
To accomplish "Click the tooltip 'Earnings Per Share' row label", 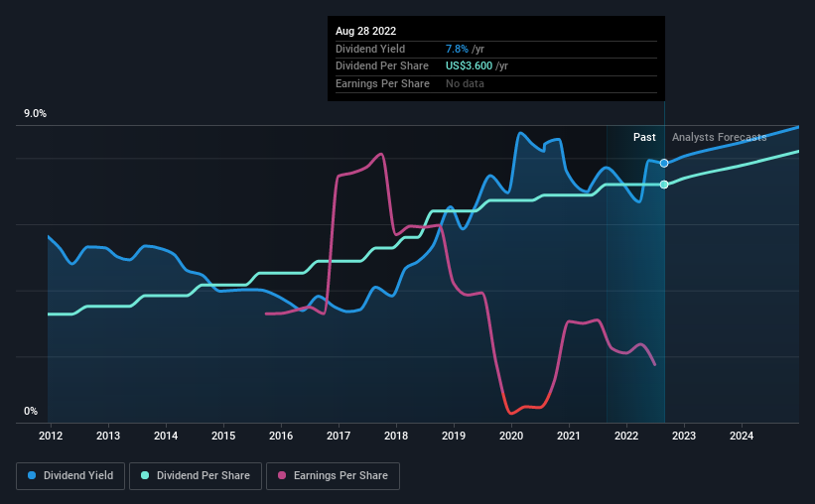I will click(x=382, y=83).
